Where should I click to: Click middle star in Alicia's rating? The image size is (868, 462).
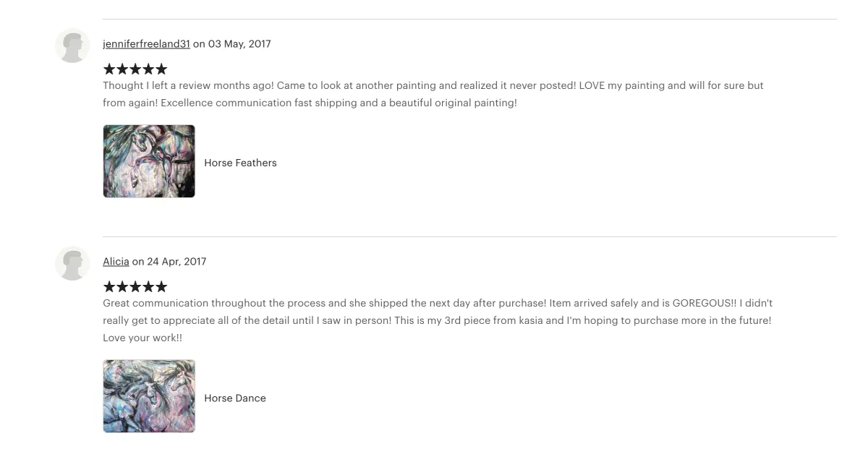pos(135,287)
